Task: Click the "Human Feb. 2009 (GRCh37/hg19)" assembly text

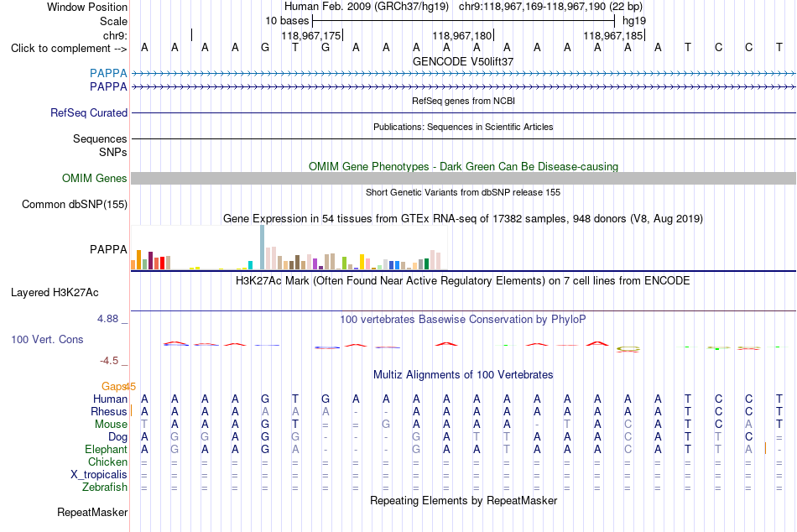Action: coord(367,7)
